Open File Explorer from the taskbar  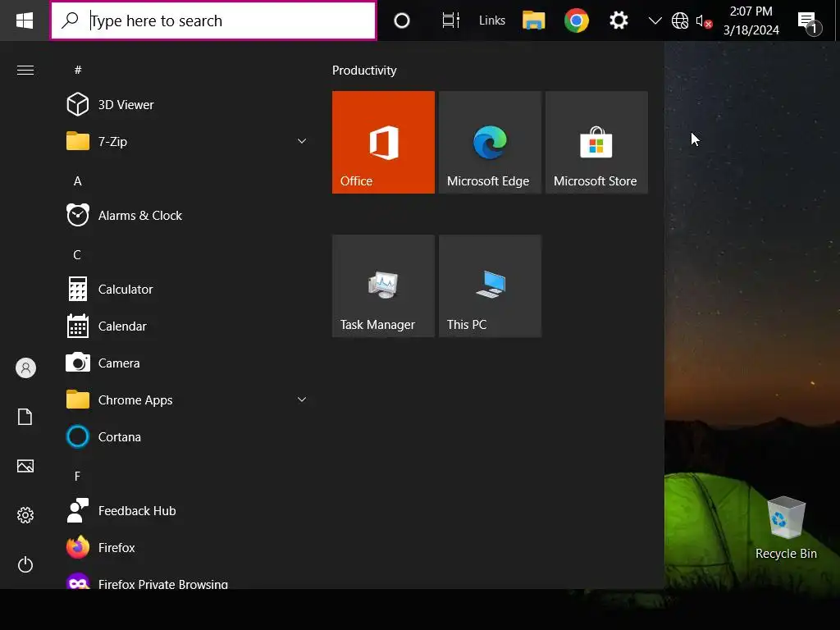pyautogui.click(x=533, y=21)
